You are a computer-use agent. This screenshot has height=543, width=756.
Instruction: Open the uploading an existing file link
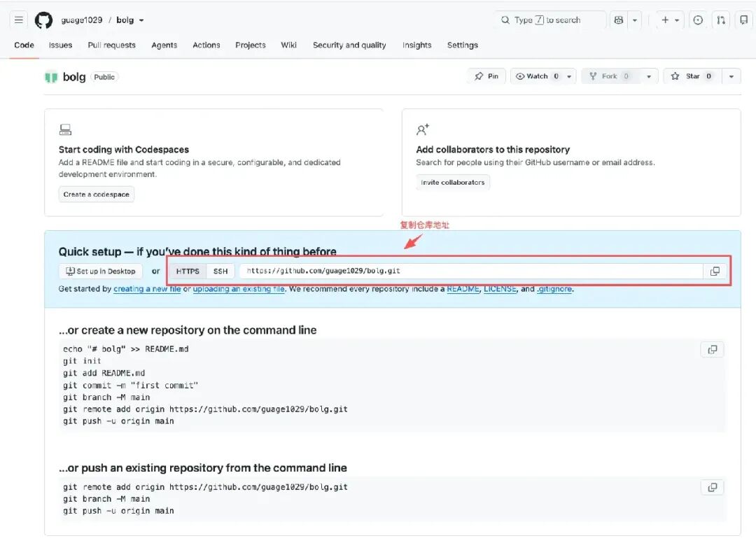coord(239,288)
